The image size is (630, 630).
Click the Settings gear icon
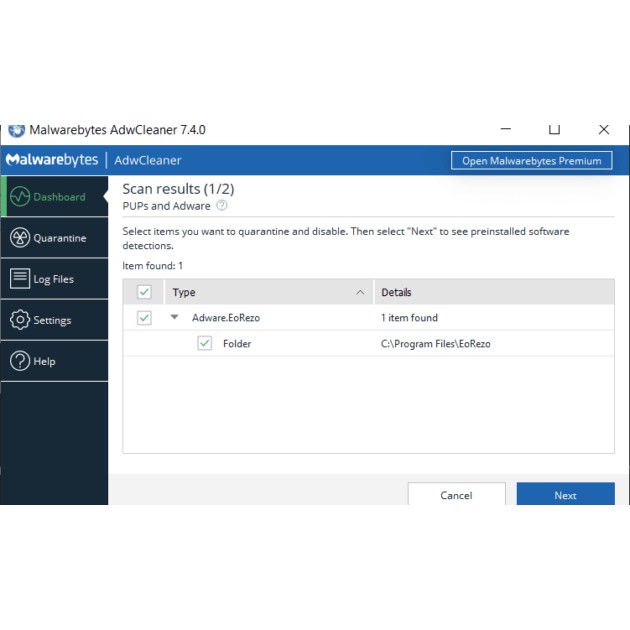[x=20, y=320]
